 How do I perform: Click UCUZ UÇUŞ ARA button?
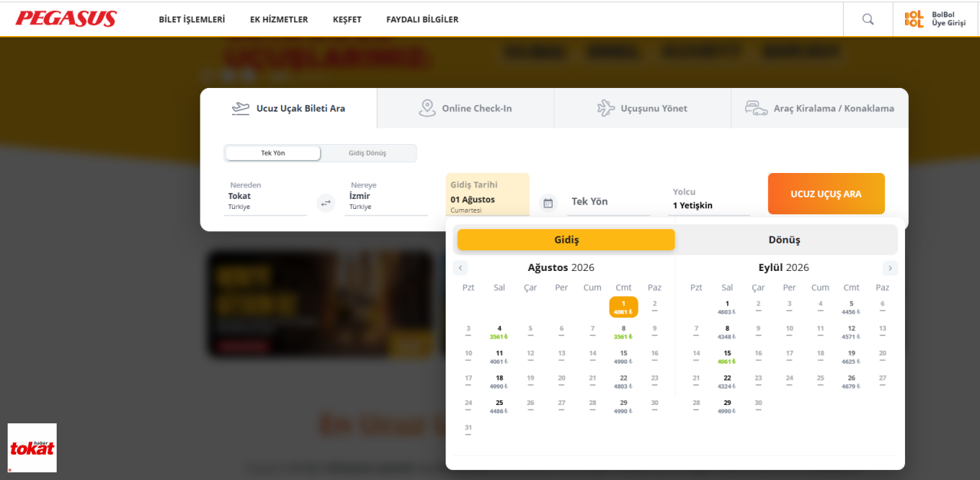[826, 194]
